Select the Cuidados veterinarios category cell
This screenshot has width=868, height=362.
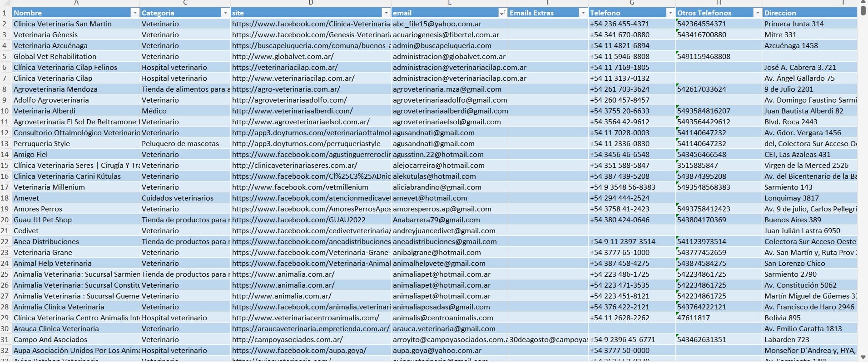click(185, 198)
